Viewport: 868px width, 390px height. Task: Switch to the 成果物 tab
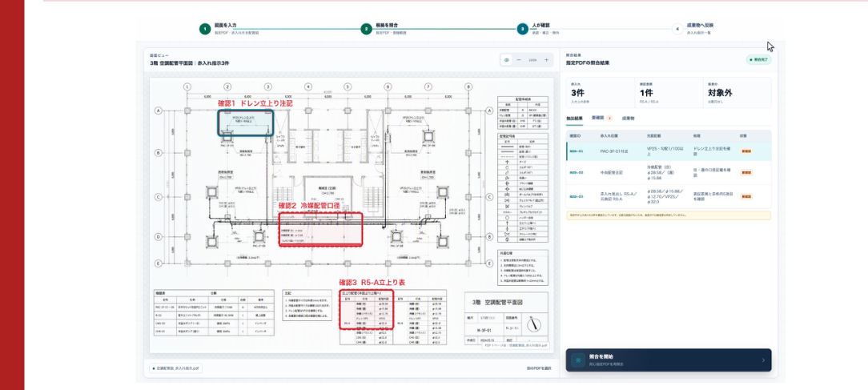[628, 118]
